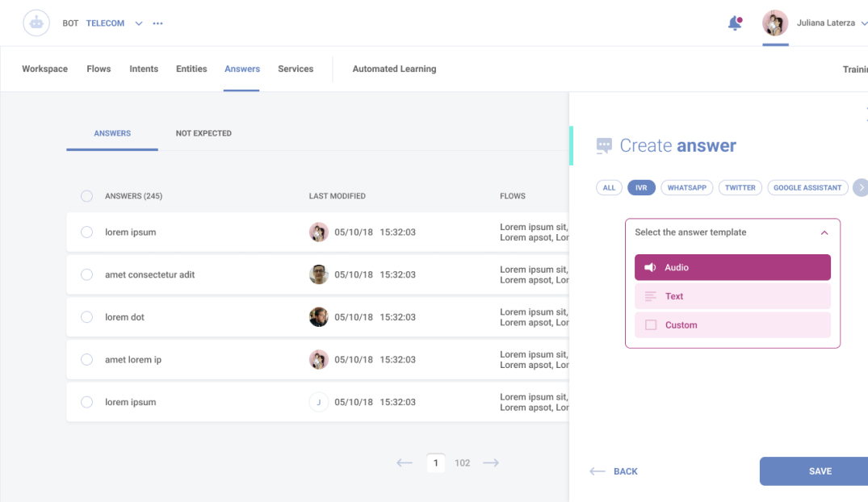Click 'Select the answer template' header
Viewport: 868px width, 502px height.
[690, 232]
